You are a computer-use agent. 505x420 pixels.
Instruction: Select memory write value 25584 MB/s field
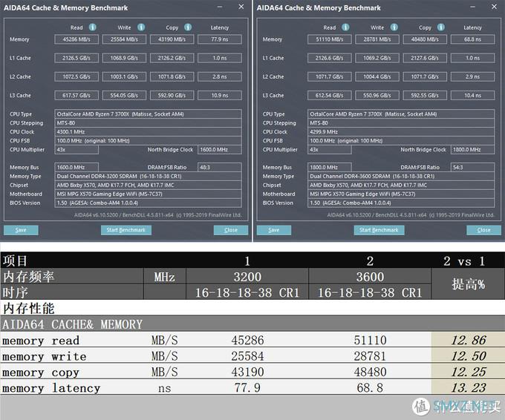pyautogui.click(x=124, y=39)
